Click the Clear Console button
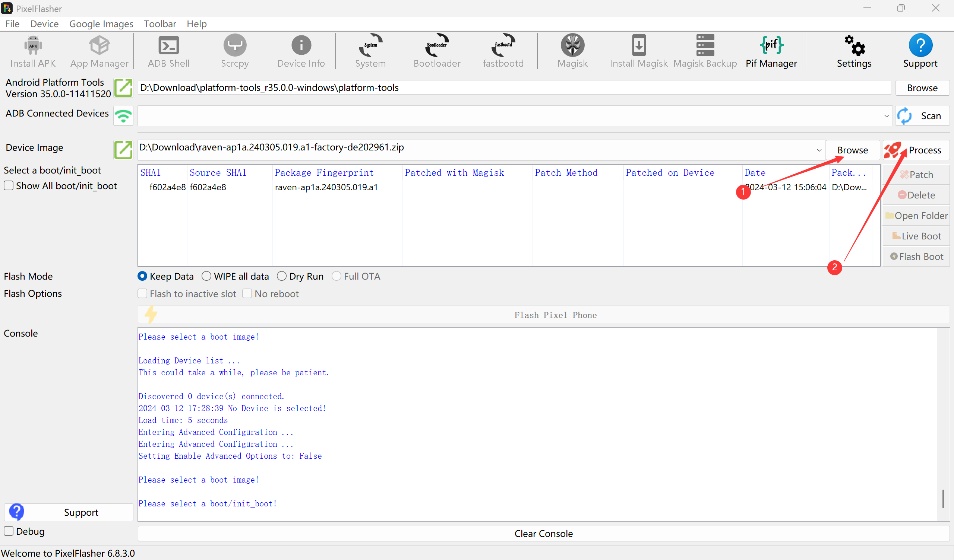The height and width of the screenshot is (560, 954). (543, 534)
